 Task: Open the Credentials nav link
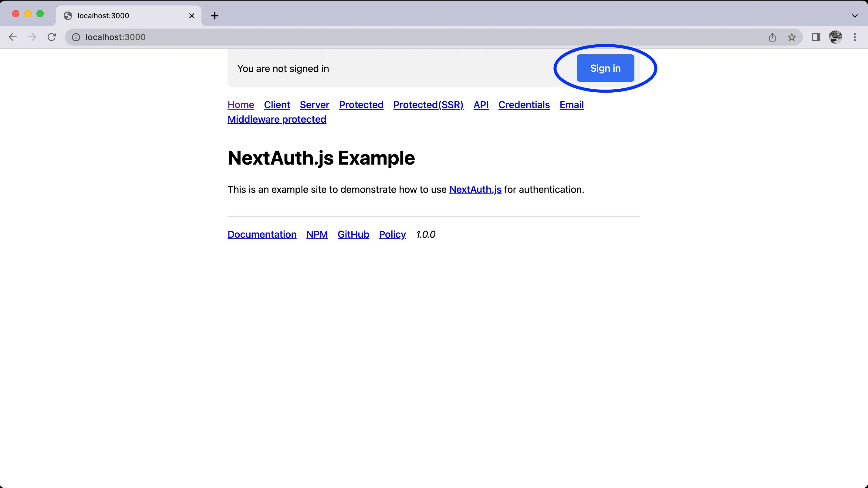524,105
